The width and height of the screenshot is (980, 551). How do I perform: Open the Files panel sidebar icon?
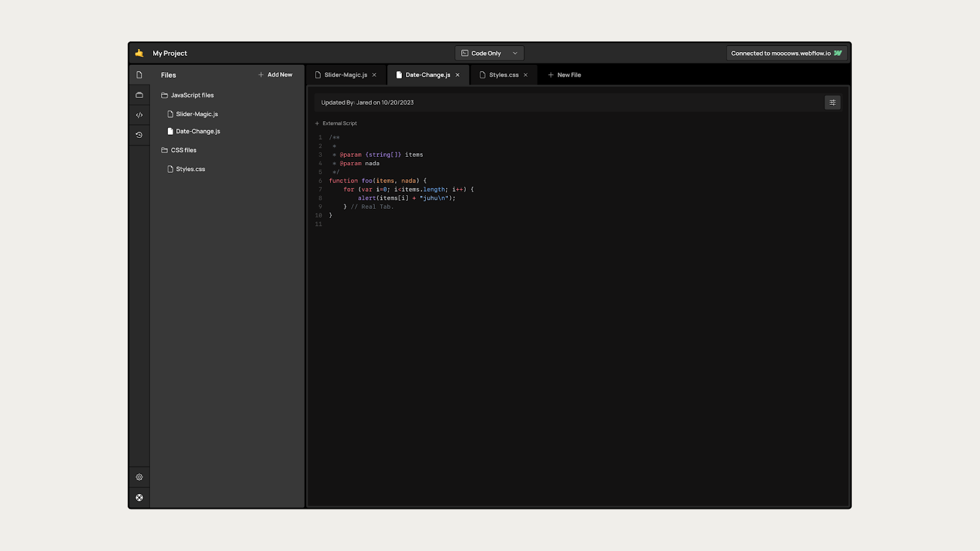point(139,75)
